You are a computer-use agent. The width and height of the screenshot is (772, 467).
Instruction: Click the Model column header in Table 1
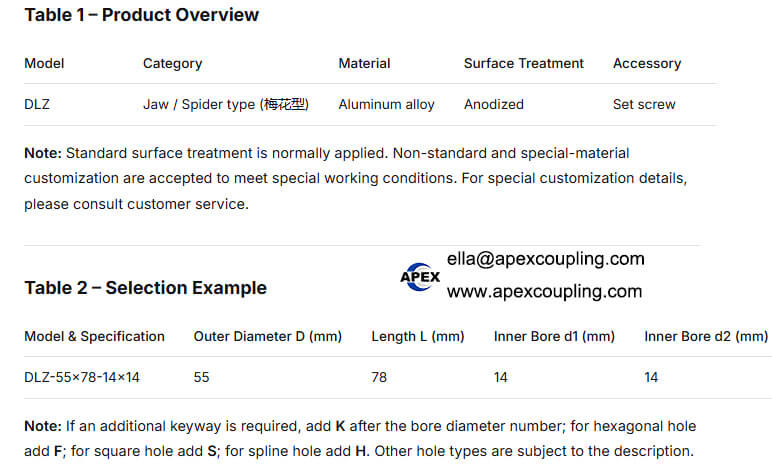[x=44, y=63]
